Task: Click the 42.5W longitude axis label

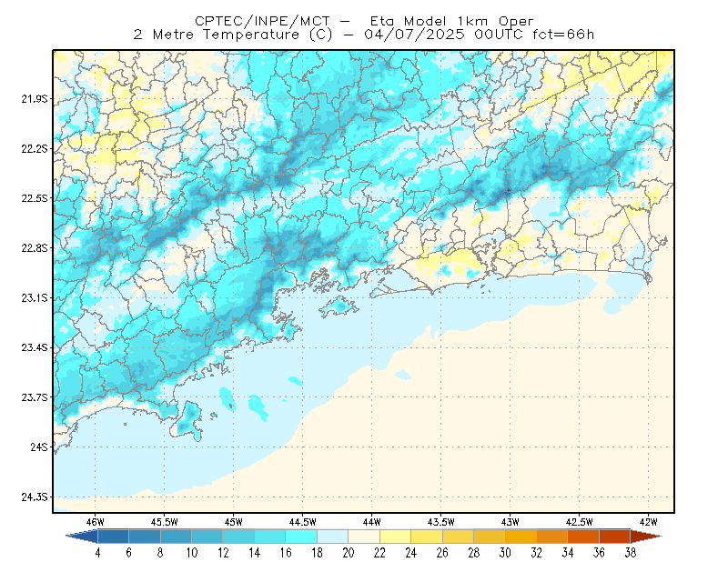Action: 579,522
